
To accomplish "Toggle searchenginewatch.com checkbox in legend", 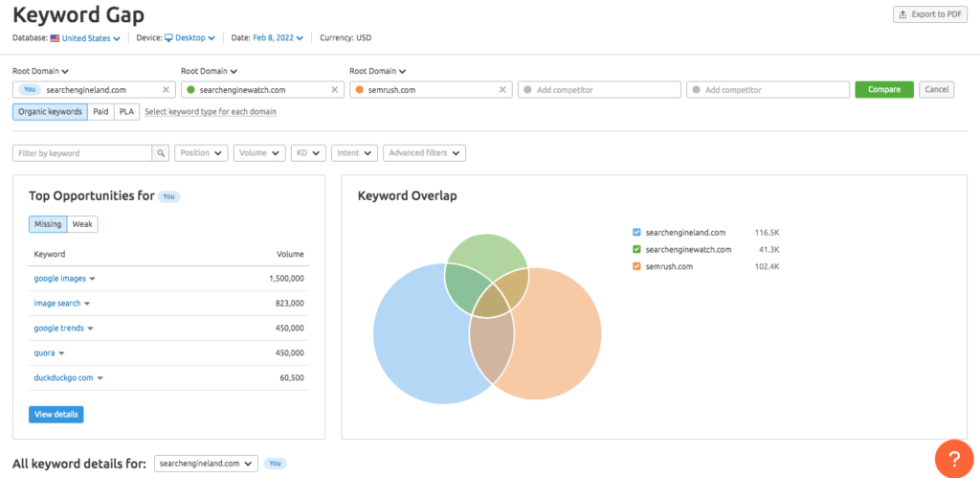I will coord(636,249).
